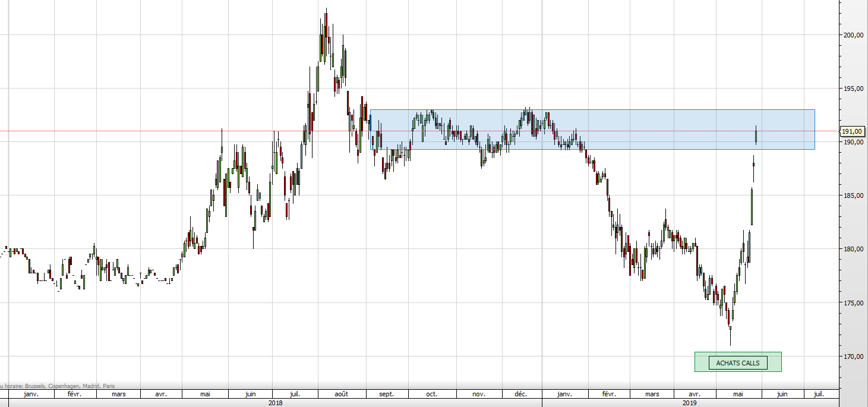The height and width of the screenshot is (407, 868).
Task: Click the 180,00 price axis label
Action: click(853, 249)
